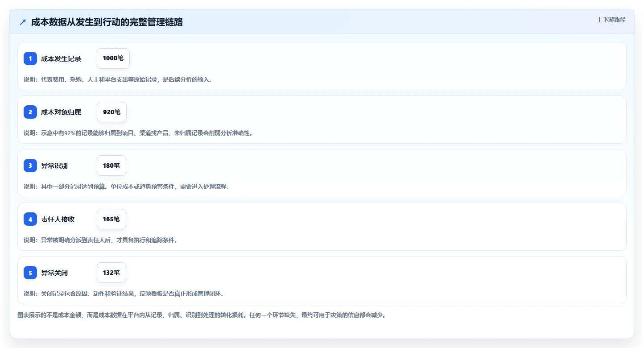Image resolution: width=644 pixels, height=348 pixels.
Task: Select the 异常识别 step label
Action: 54,166
